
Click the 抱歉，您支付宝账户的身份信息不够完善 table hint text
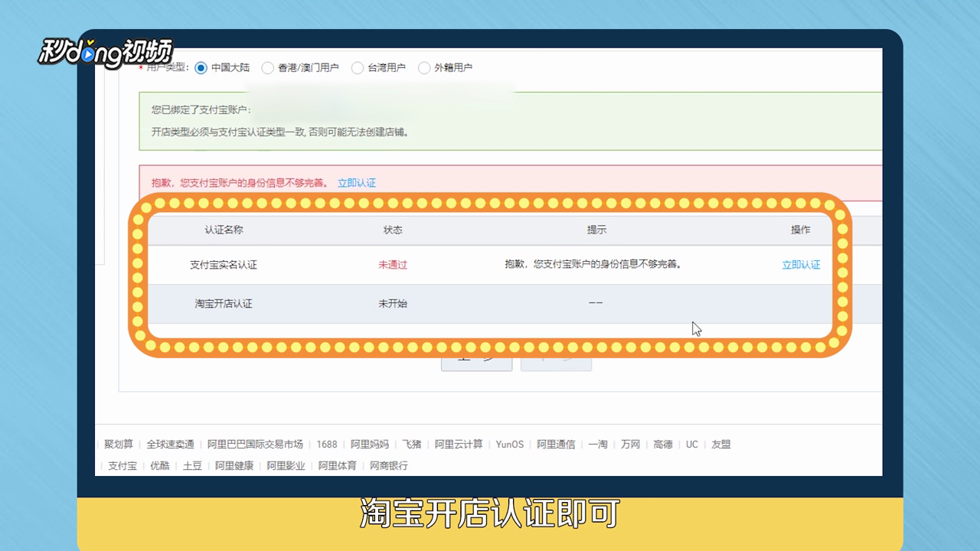(x=593, y=264)
